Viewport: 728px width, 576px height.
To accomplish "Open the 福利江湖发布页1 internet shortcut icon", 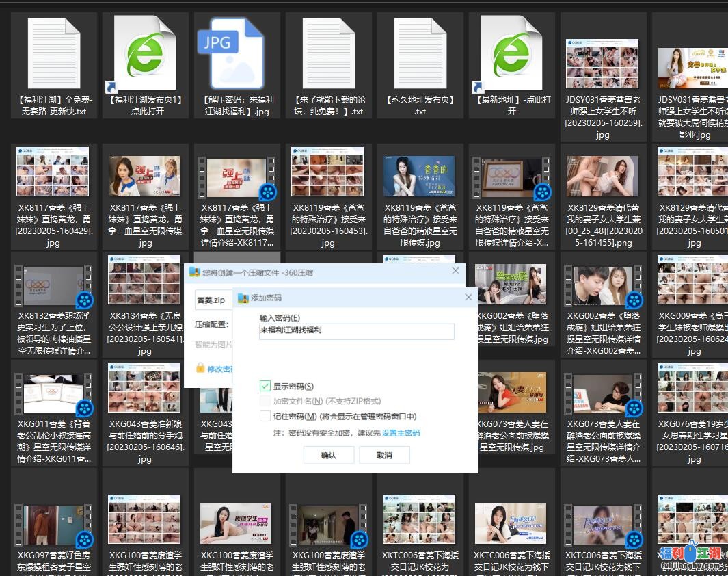I will coord(145,53).
